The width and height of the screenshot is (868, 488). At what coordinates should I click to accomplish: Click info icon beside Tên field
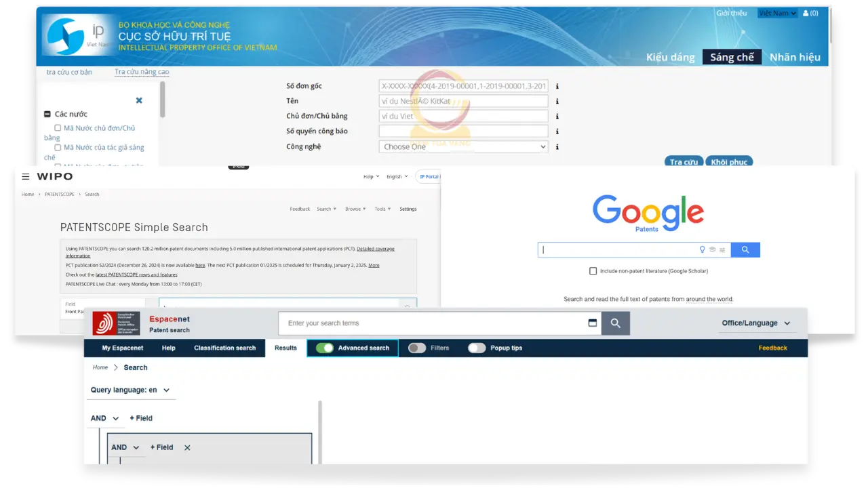point(557,101)
